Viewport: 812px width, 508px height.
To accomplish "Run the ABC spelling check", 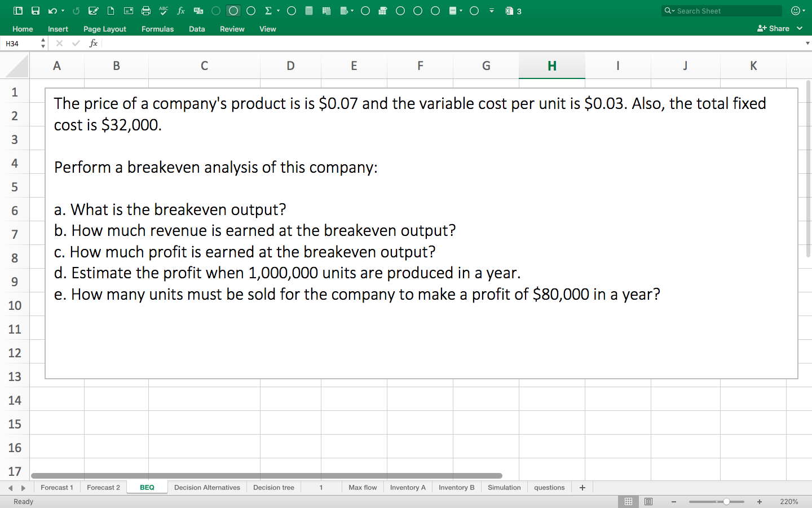I will pos(164,11).
